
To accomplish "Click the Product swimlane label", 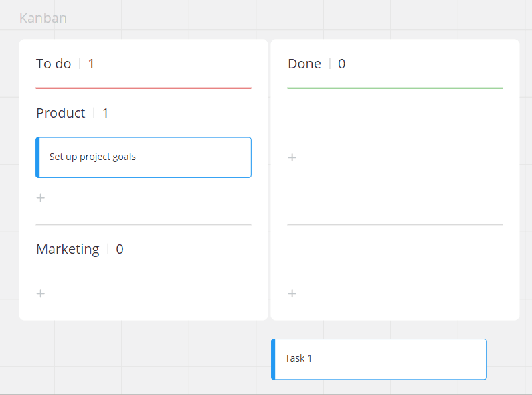I will tap(61, 113).
